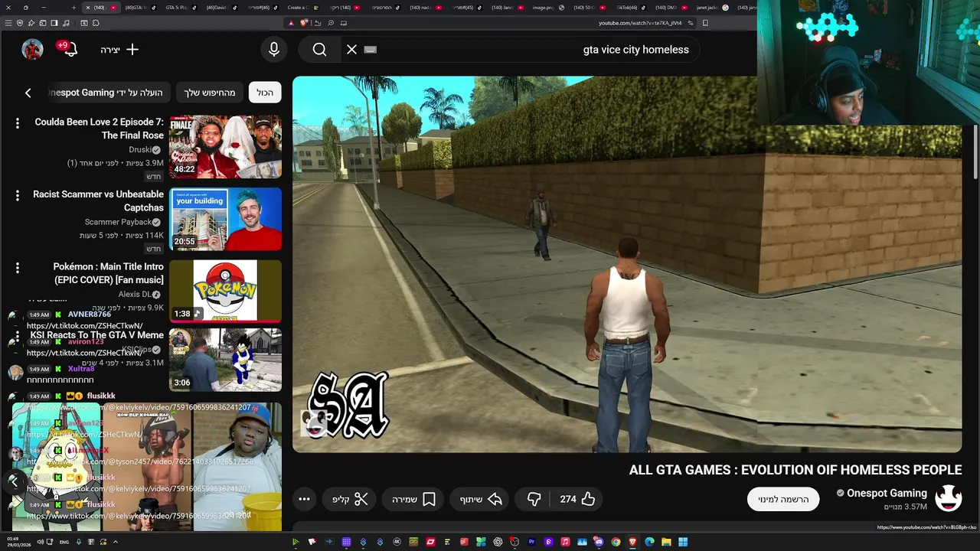Save the video with bookmark button
Image resolution: width=980 pixels, height=551 pixels.
point(414,499)
